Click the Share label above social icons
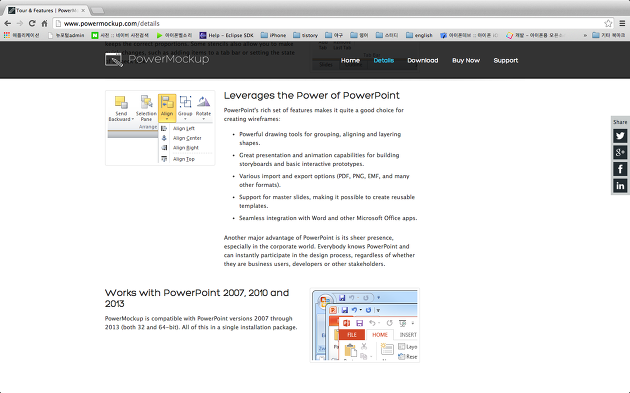Viewport: 630px width, 393px height. point(620,122)
